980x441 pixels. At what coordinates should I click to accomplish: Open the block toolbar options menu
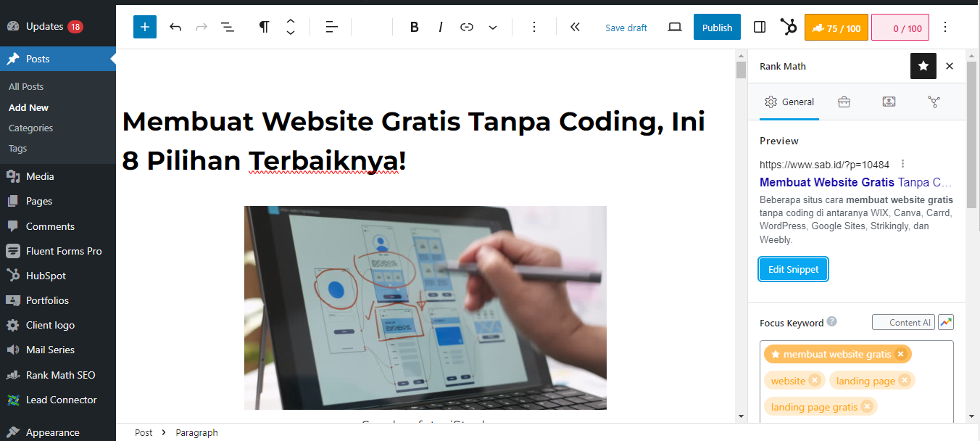[534, 27]
